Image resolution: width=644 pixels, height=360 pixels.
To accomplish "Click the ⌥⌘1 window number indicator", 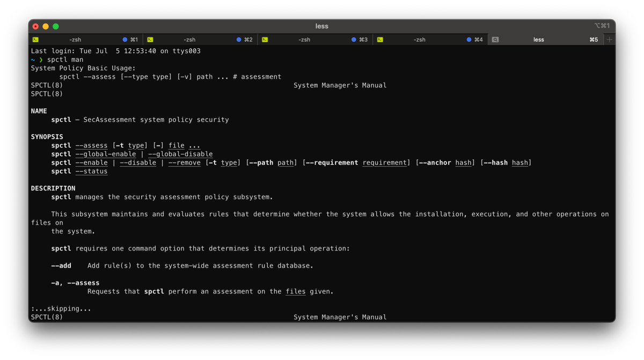I will click(x=602, y=26).
